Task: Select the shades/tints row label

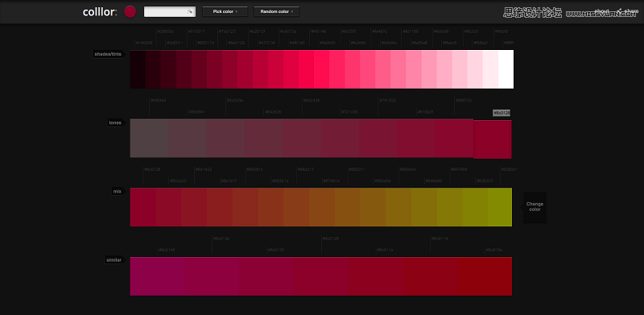Action: pyautogui.click(x=108, y=54)
